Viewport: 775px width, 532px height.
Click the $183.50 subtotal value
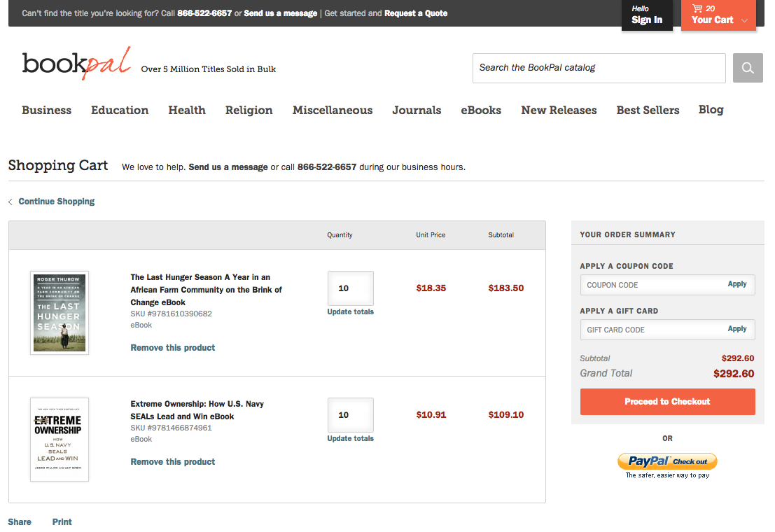point(505,288)
